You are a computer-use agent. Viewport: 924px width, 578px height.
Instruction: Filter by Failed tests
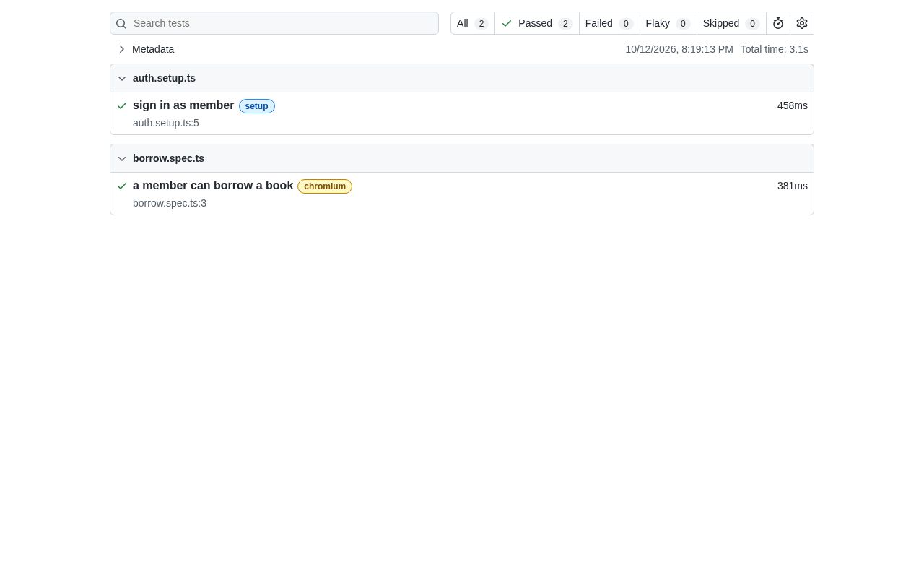tap(609, 23)
